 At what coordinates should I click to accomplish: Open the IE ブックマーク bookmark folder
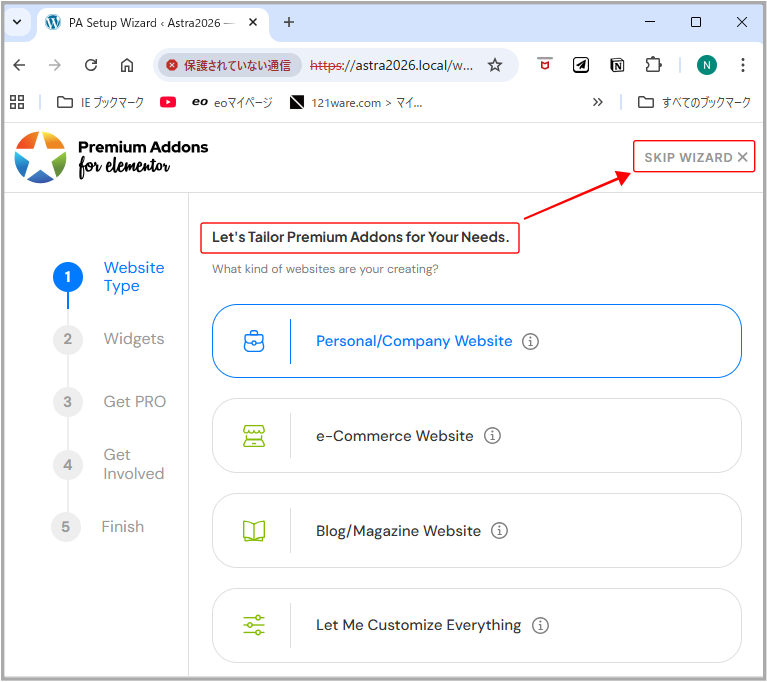click(100, 102)
